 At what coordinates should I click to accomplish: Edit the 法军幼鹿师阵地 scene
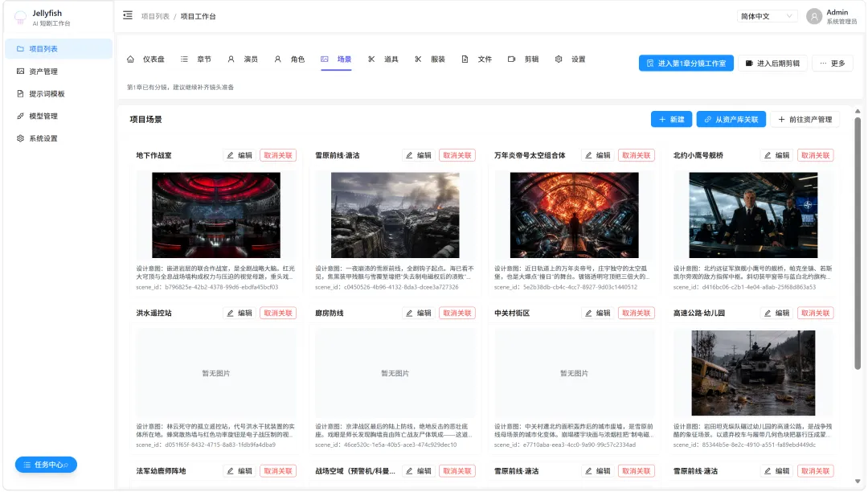pyautogui.click(x=240, y=471)
